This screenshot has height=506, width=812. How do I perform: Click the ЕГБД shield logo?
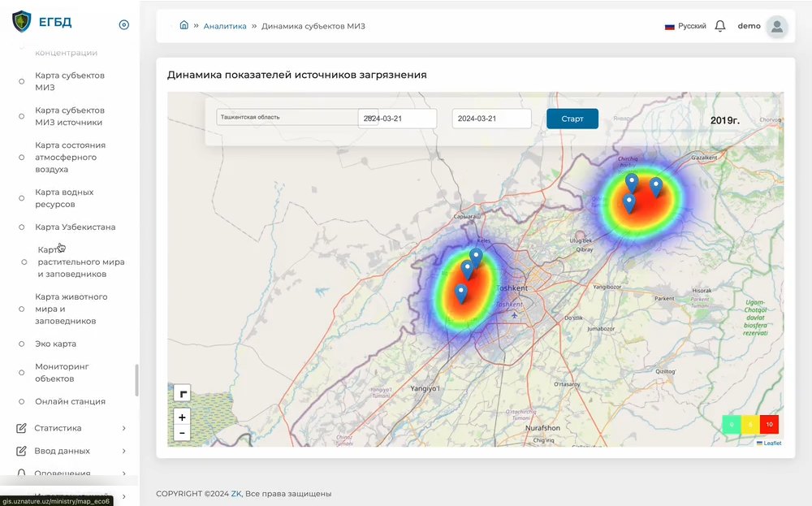click(21, 22)
